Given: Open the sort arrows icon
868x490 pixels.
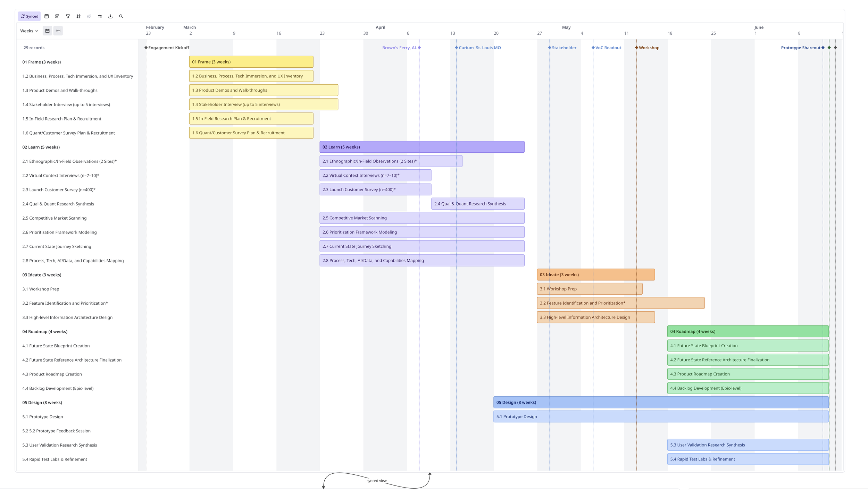Looking at the screenshot, I should point(78,16).
